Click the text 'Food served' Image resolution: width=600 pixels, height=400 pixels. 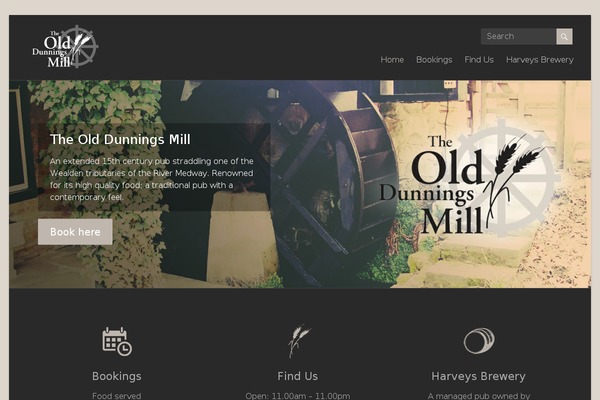117,396
